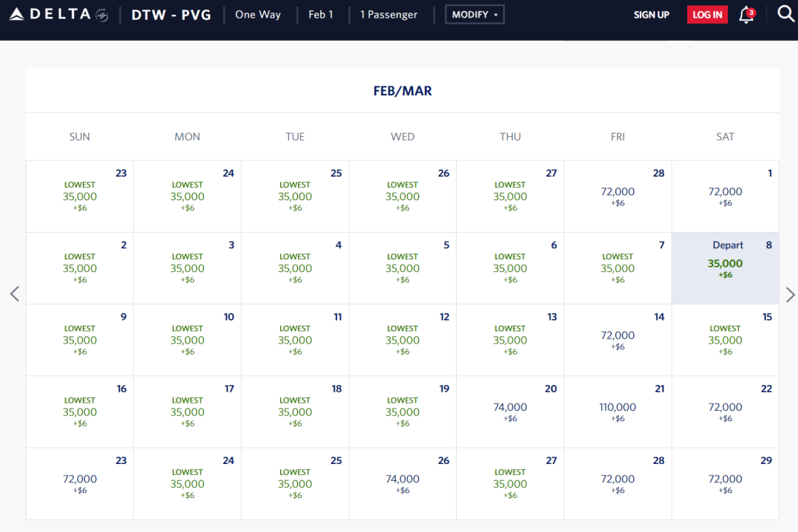
Task: Select day 7 lowest fare cell
Action: pos(617,268)
